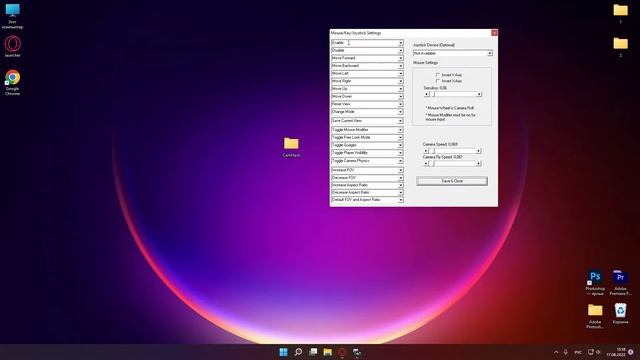This screenshot has width=640, height=360.
Task: Click the Mouse/Key/Joystick Settings title bar
Action: [x=410, y=33]
